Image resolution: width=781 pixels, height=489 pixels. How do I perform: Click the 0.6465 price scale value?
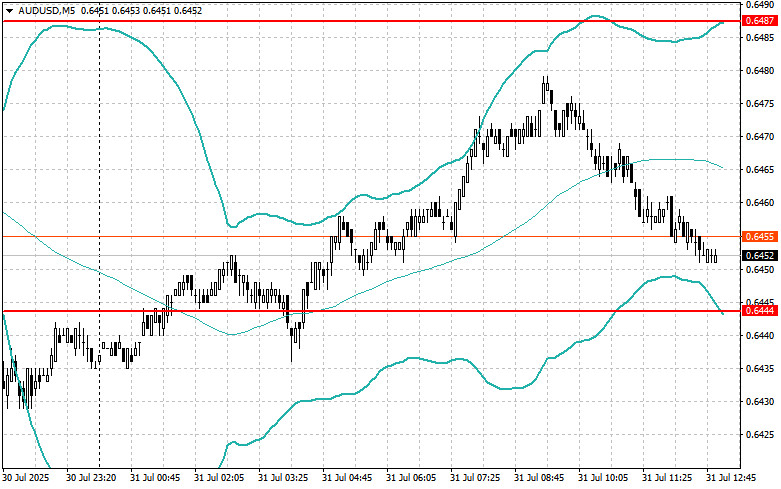coord(760,170)
